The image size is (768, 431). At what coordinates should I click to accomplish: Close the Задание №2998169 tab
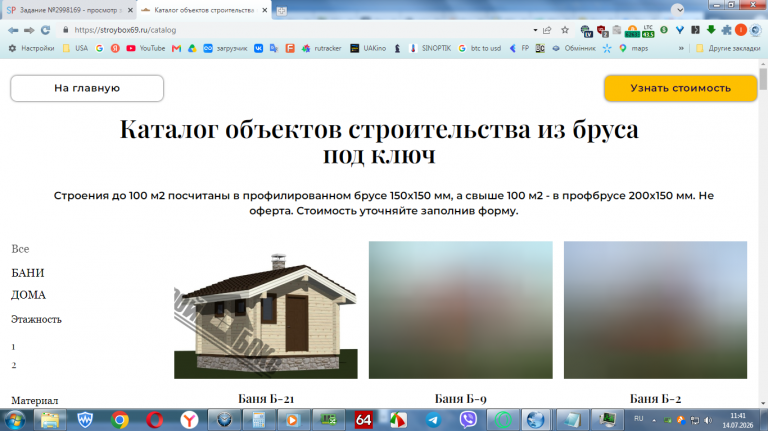tap(130, 10)
